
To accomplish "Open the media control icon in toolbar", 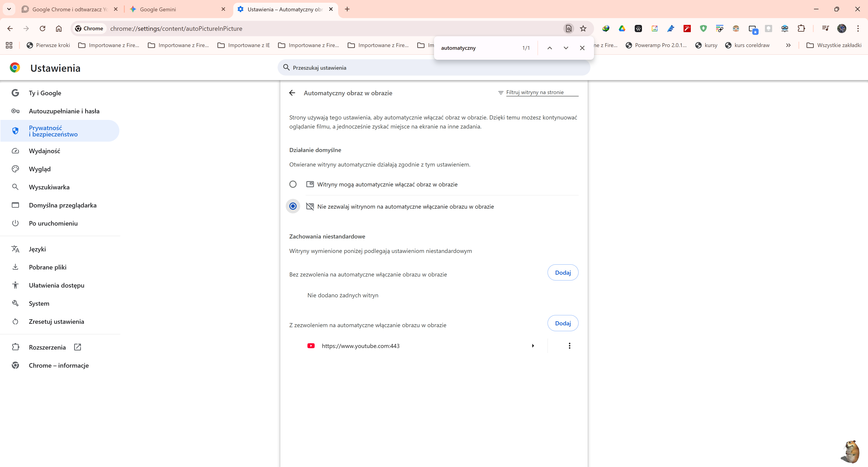I will point(825,29).
